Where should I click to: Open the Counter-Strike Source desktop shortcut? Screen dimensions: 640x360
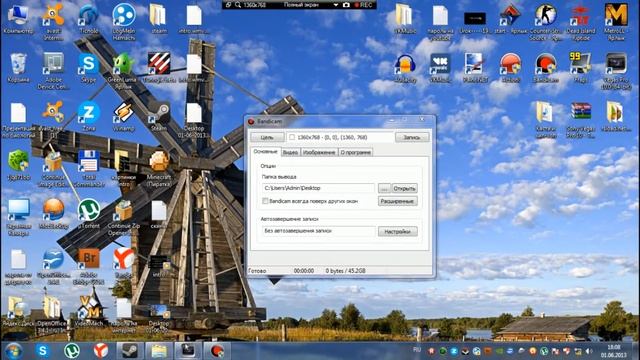tap(546, 22)
